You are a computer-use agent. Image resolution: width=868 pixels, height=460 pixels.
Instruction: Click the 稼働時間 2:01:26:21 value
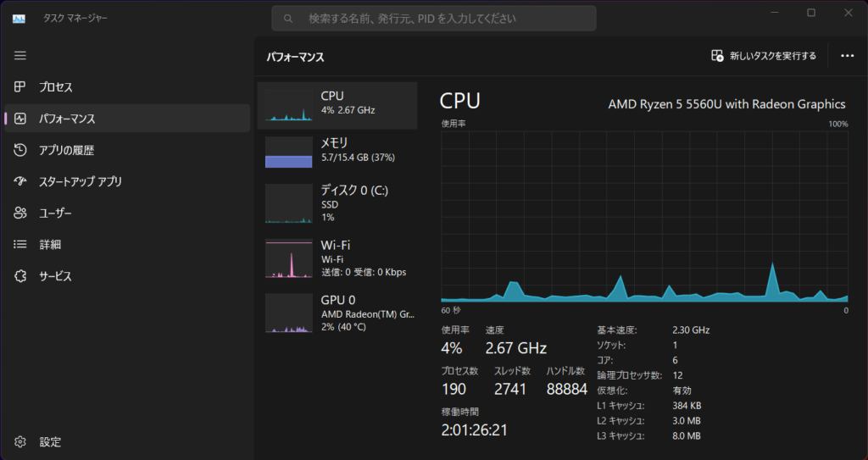[474, 430]
